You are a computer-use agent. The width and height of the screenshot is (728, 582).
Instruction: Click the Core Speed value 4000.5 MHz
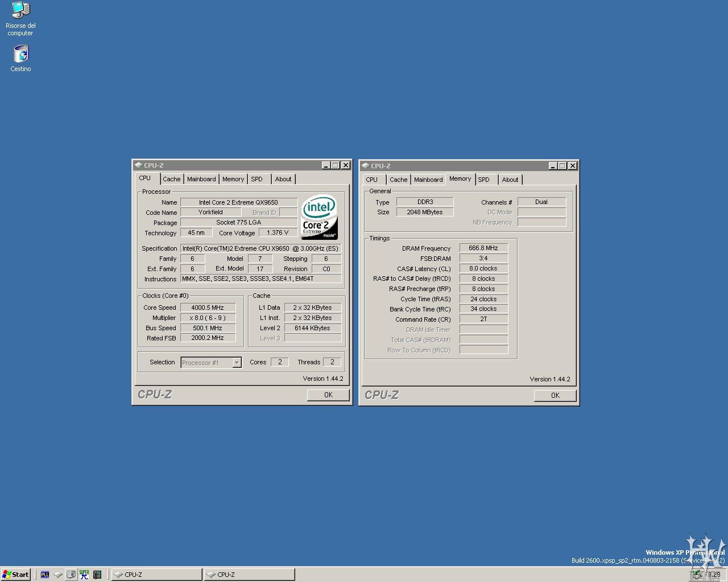coord(208,307)
